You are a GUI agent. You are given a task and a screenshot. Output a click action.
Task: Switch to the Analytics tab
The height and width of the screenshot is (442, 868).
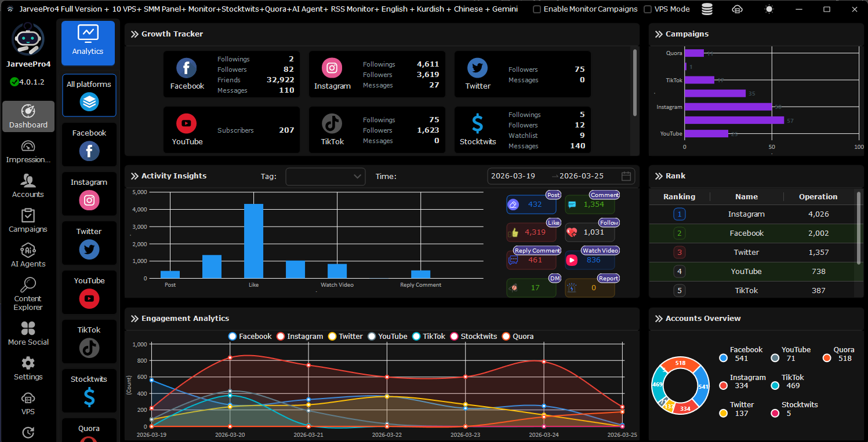[x=88, y=42]
